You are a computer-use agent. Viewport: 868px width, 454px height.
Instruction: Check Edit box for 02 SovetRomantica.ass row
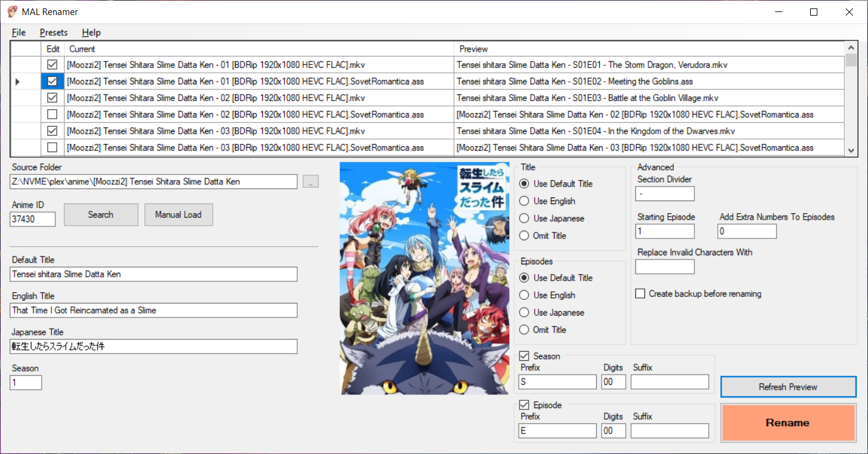(52, 114)
